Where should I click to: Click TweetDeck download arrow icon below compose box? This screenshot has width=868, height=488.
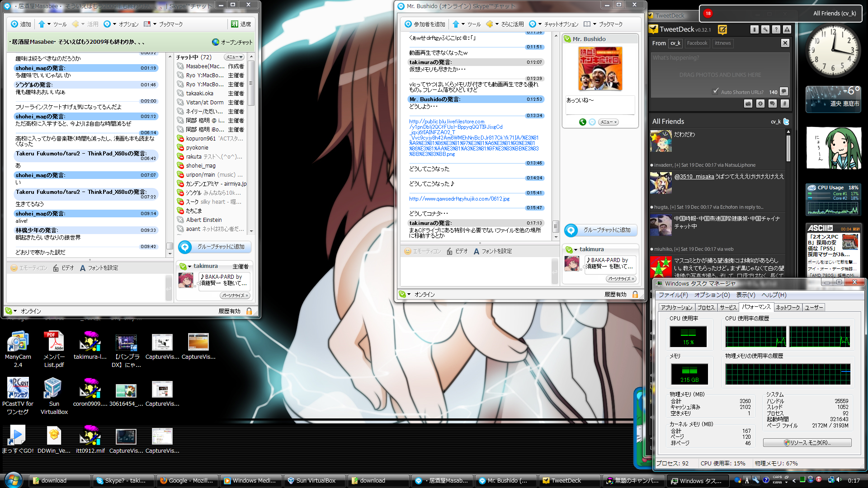point(760,103)
